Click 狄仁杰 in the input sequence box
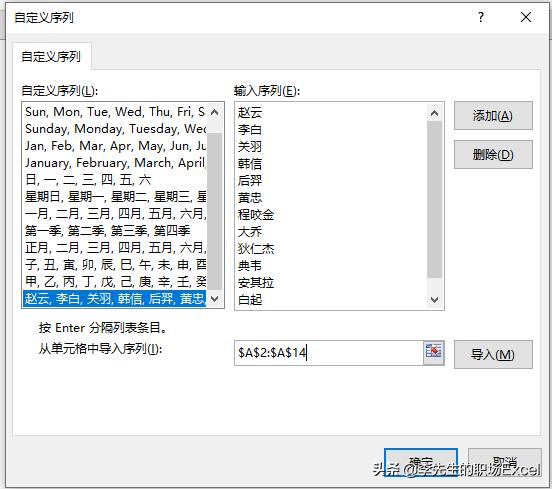 (x=256, y=249)
